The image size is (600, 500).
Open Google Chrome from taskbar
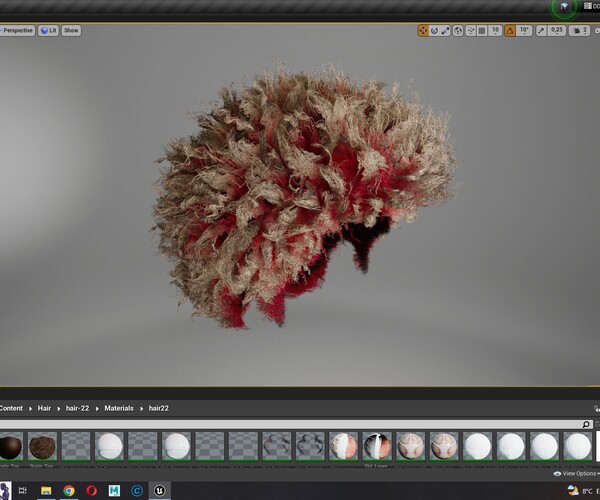pyautogui.click(x=69, y=490)
